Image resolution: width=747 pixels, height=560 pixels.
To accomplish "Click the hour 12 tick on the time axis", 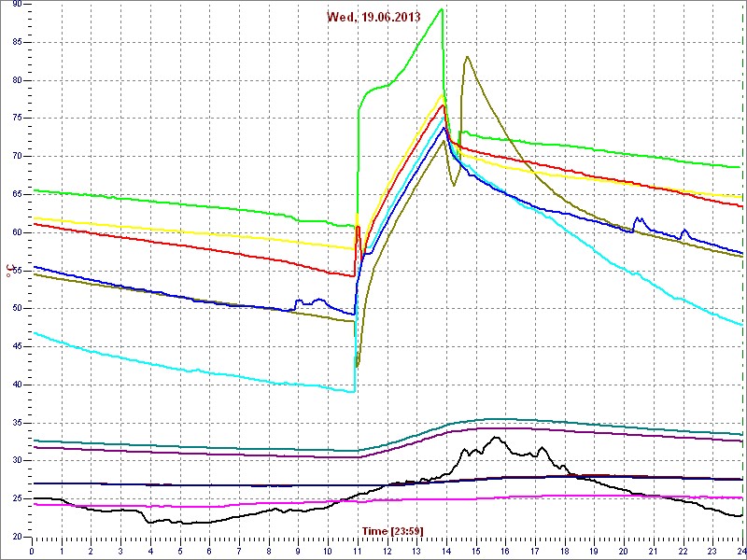I will pyautogui.click(x=387, y=550).
